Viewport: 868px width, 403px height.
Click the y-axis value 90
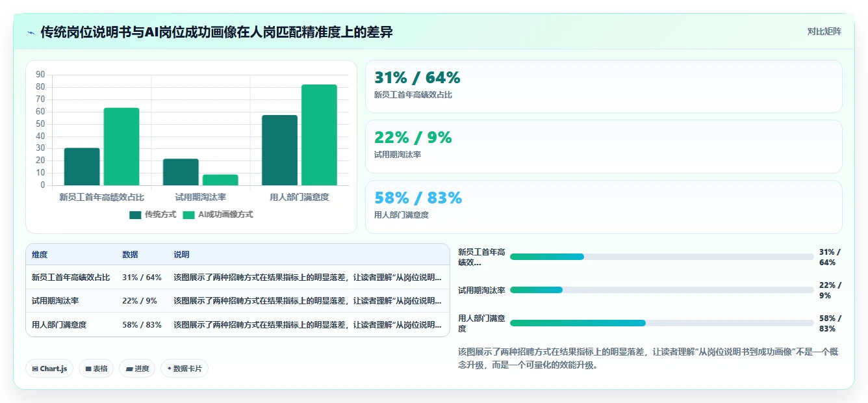pyautogui.click(x=40, y=75)
